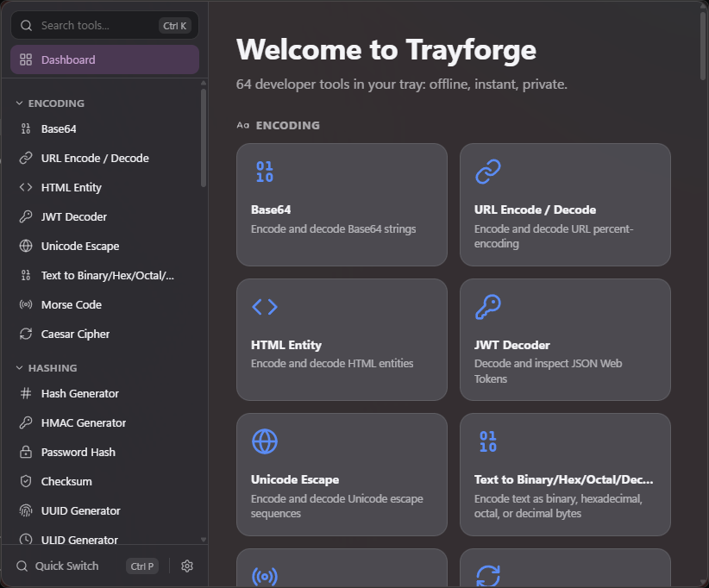709x588 pixels.
Task: Open the JWT Decoder card title
Action: coord(511,345)
